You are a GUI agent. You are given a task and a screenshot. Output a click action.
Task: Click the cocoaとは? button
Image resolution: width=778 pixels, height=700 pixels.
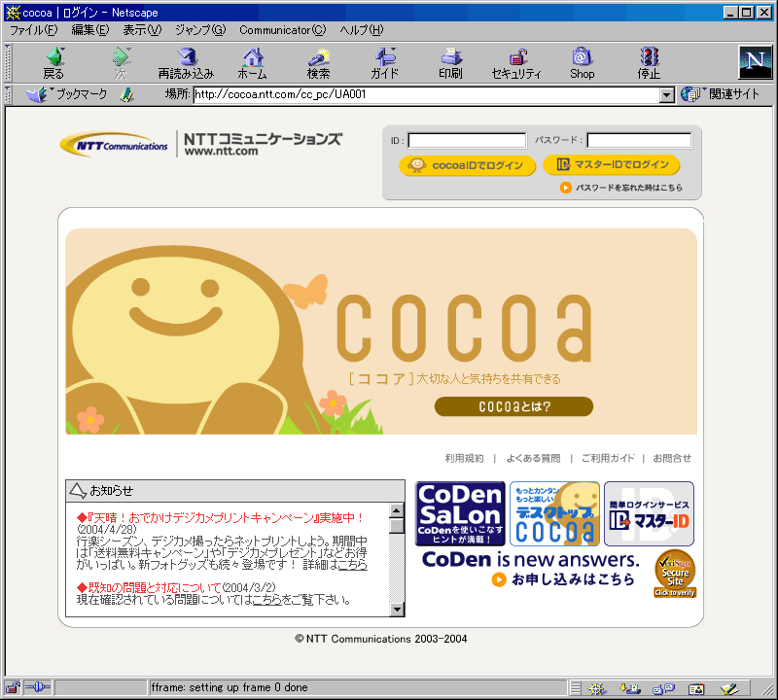(x=513, y=406)
